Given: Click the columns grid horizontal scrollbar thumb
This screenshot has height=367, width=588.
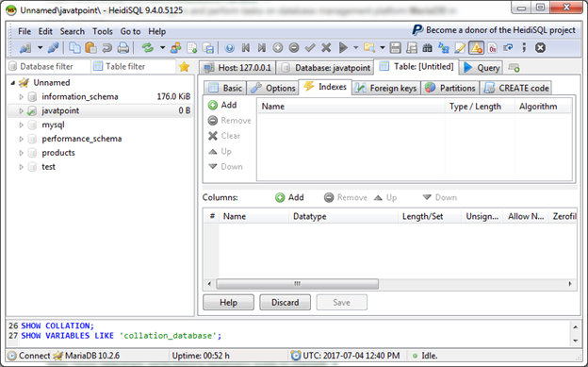Looking at the screenshot, I should pyautogui.click(x=297, y=284).
